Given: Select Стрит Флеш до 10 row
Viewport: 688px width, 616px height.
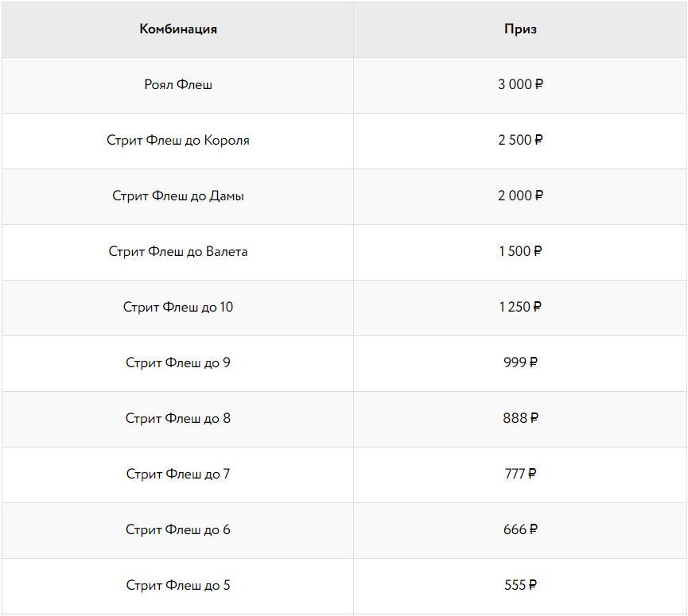Looking at the screenshot, I should click(x=178, y=308).
